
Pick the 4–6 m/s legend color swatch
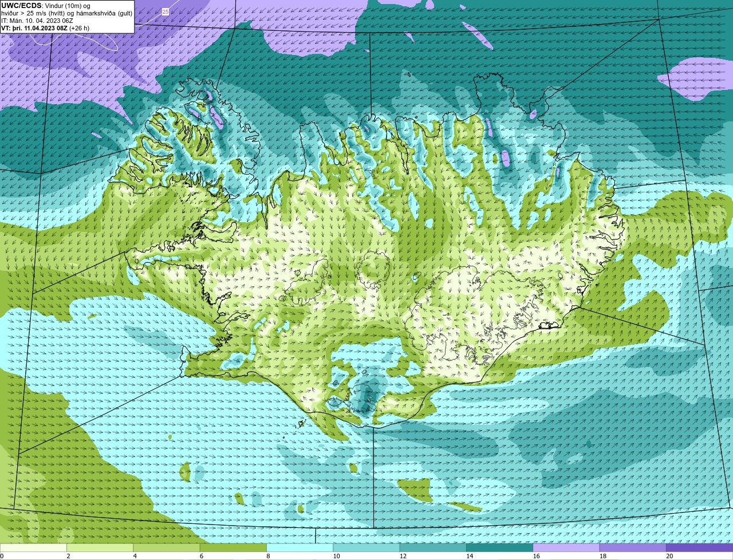click(x=166, y=547)
